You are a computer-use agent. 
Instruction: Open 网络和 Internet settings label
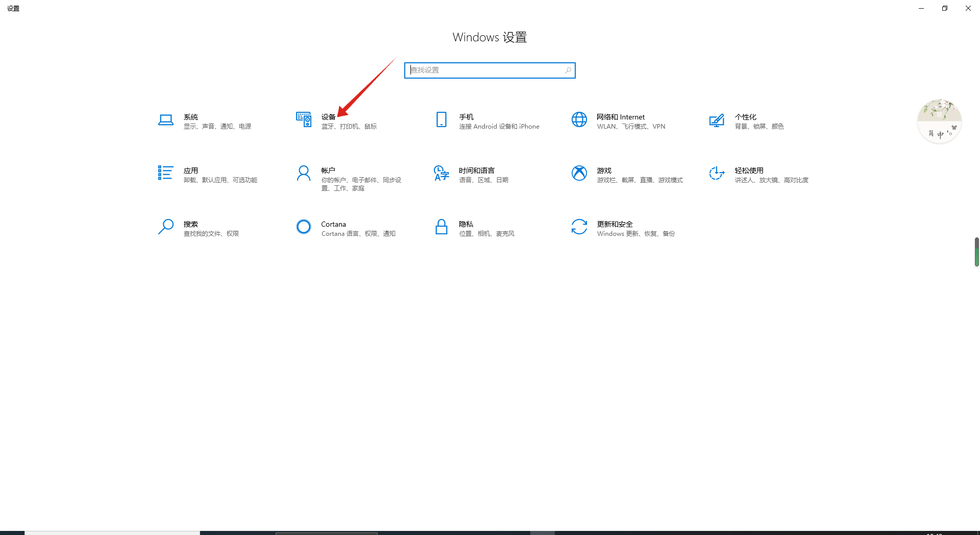621,117
